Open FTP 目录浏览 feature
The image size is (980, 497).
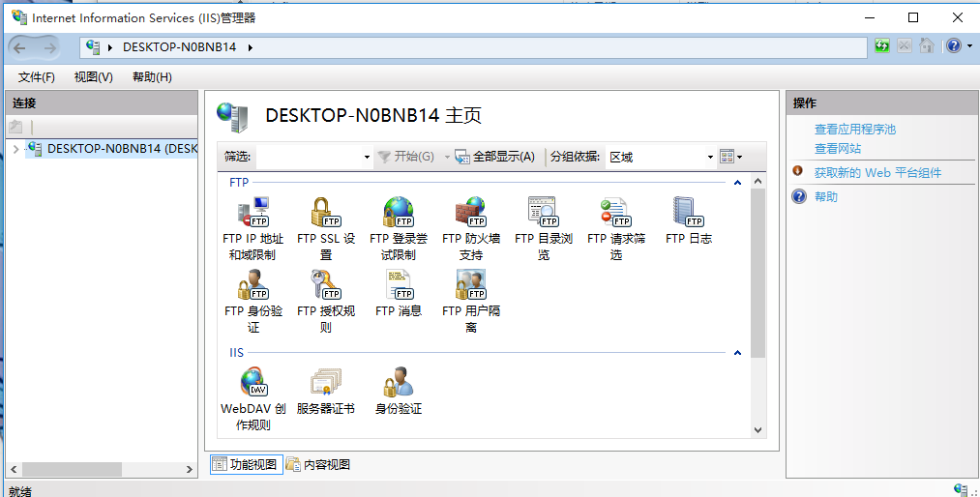[543, 228]
